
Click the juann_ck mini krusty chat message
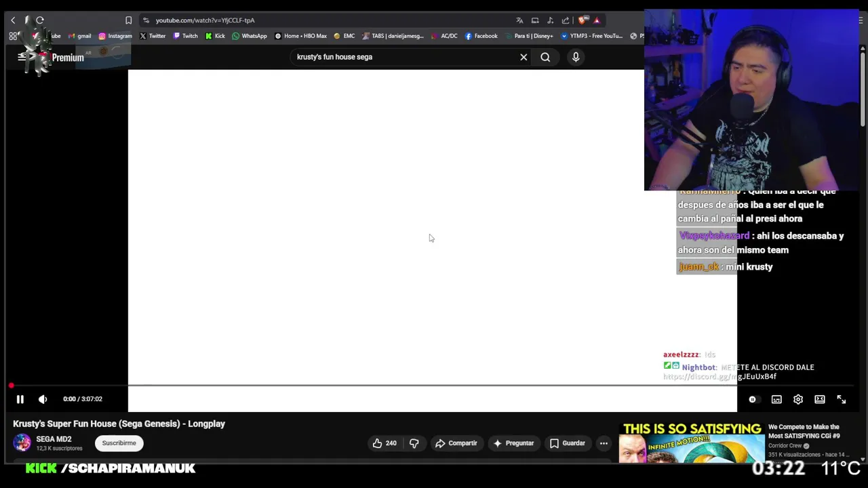[x=726, y=267]
